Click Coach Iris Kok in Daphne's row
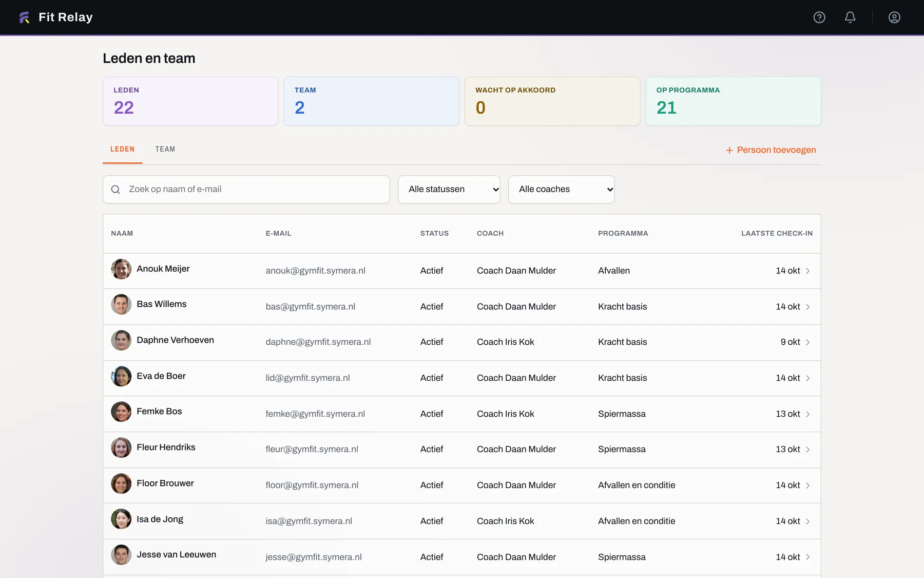 (506, 342)
